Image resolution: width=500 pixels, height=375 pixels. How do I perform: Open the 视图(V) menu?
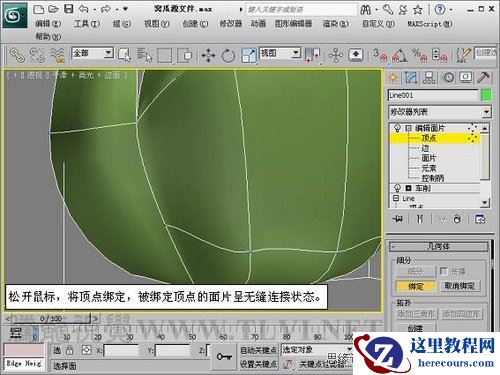tap(157, 24)
